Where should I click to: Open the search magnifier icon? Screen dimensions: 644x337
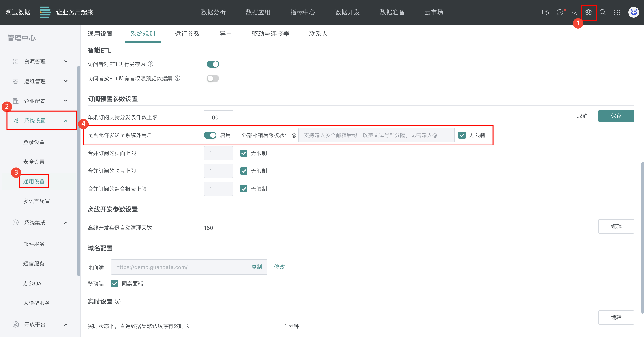coord(602,12)
